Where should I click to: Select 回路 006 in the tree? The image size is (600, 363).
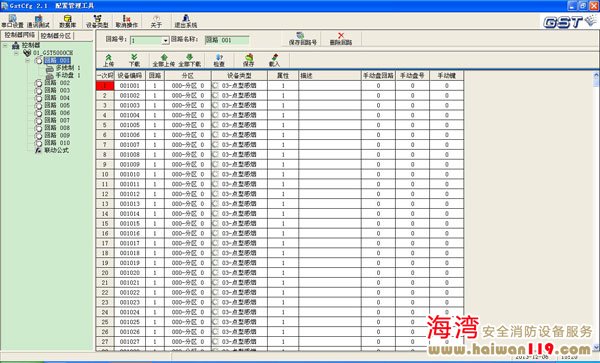(x=57, y=113)
